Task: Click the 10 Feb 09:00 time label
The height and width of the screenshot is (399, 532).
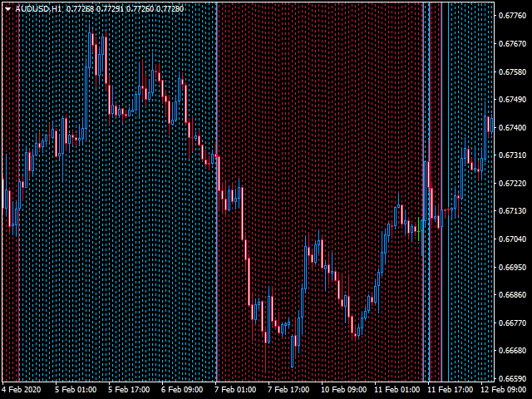Action: pyautogui.click(x=343, y=390)
